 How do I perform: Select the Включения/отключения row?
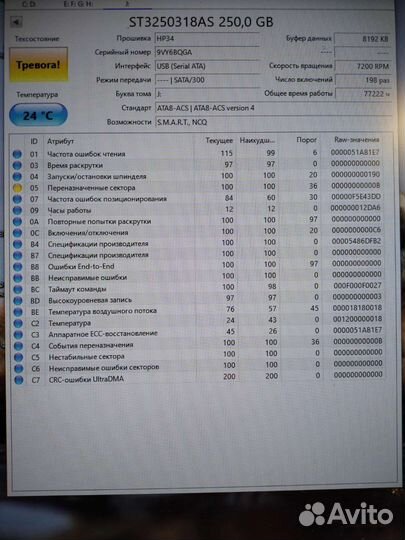197,232
